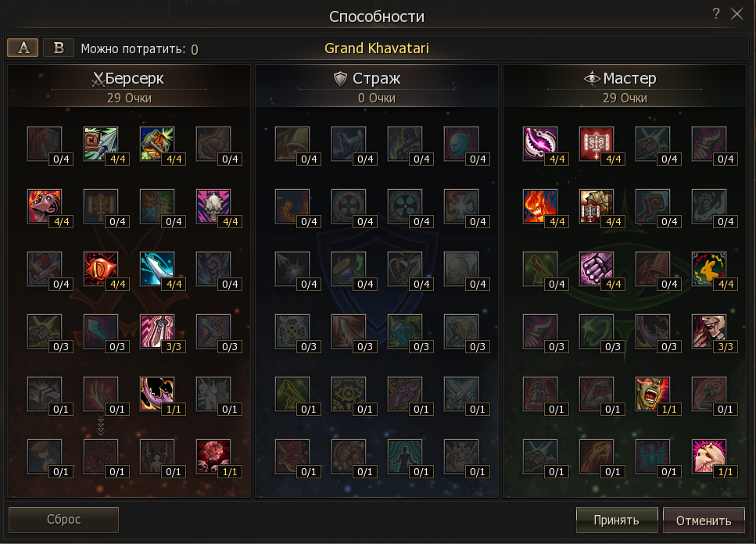
Task: Click the flaming demon face skill in Мастер
Action: click(x=540, y=206)
